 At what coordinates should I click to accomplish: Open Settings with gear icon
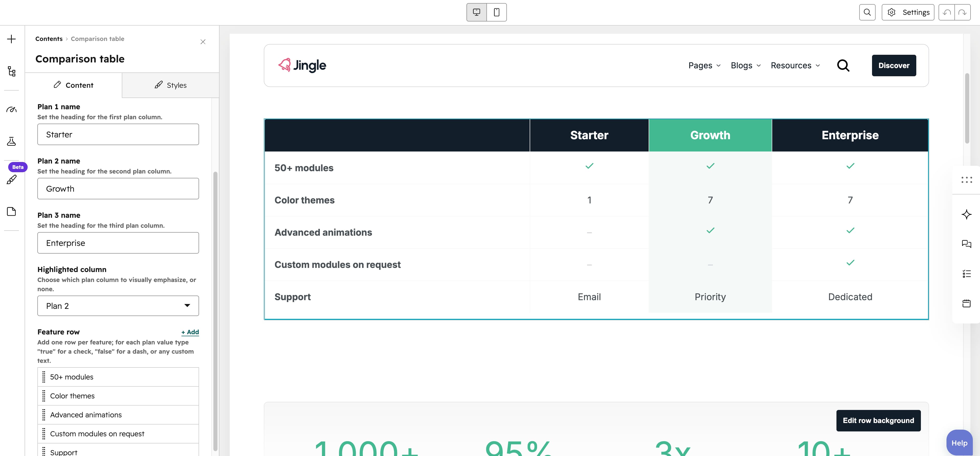pyautogui.click(x=908, y=12)
